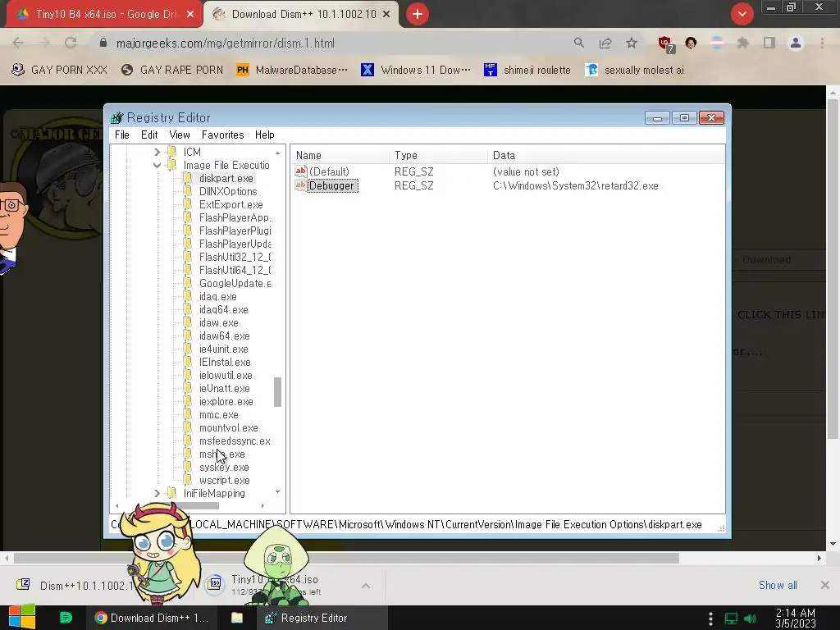Screen dimensions: 840x630
Task: Open the Edit menu in Registry Editor
Action: (149, 135)
